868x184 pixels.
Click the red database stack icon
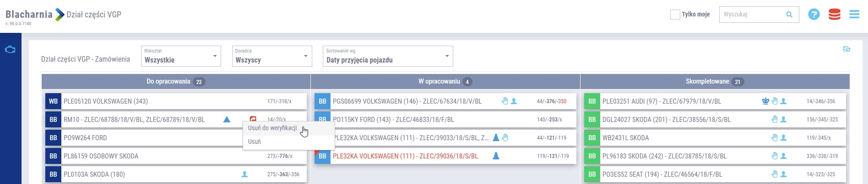coord(835,15)
